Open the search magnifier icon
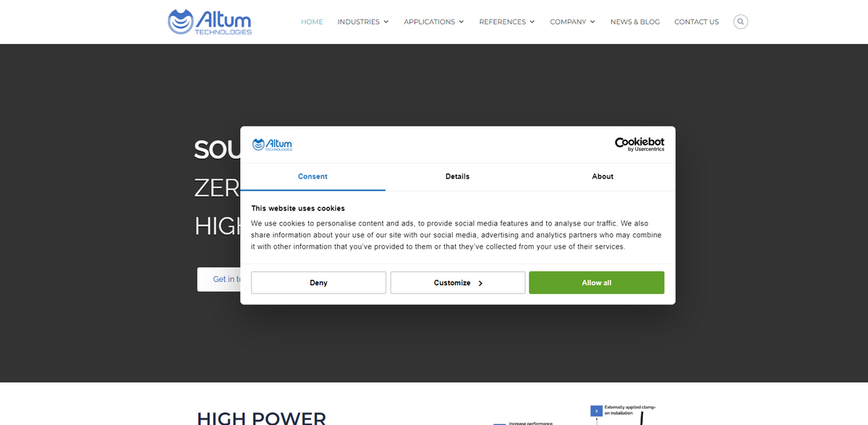The image size is (868, 425). [x=741, y=22]
